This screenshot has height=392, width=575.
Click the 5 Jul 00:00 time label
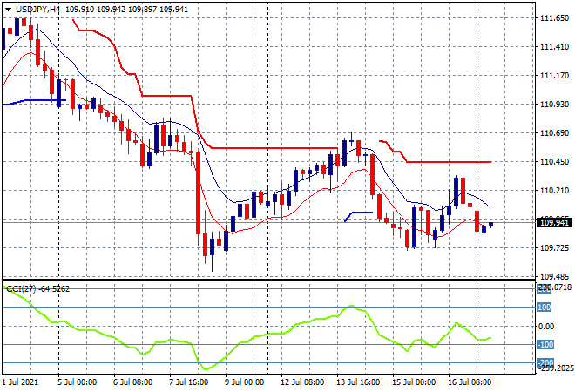click(x=77, y=382)
